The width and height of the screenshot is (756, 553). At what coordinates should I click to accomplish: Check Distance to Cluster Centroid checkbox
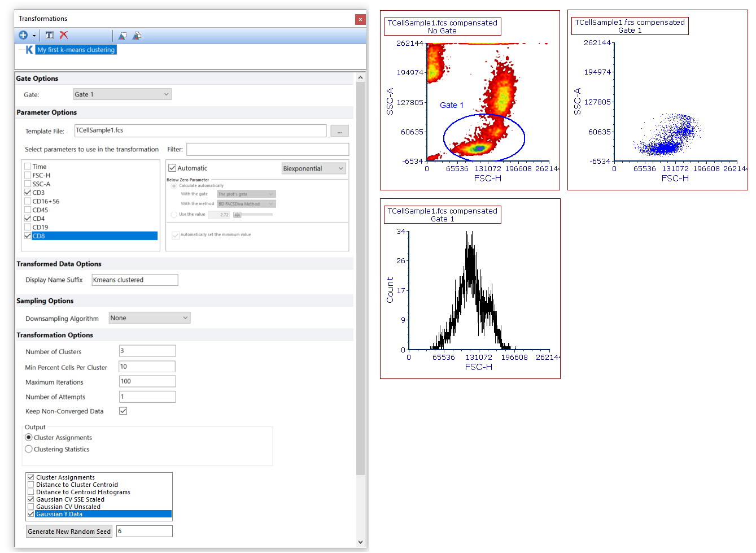point(31,485)
